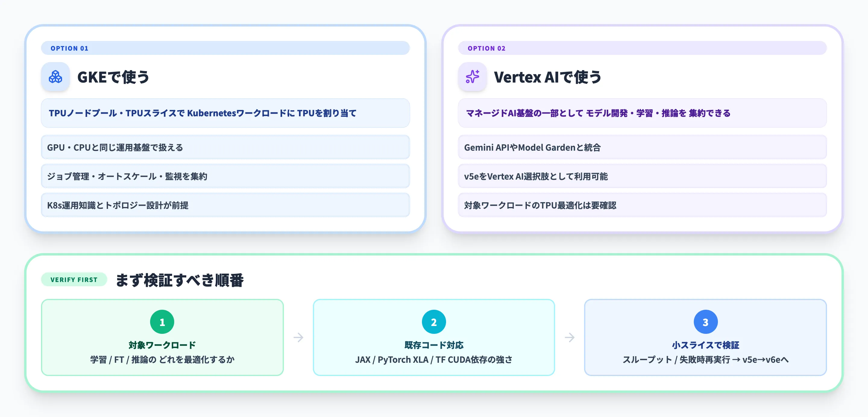Switch to the Vertex AIで使う tab
Screen dimensions: 868x417
(x=547, y=77)
